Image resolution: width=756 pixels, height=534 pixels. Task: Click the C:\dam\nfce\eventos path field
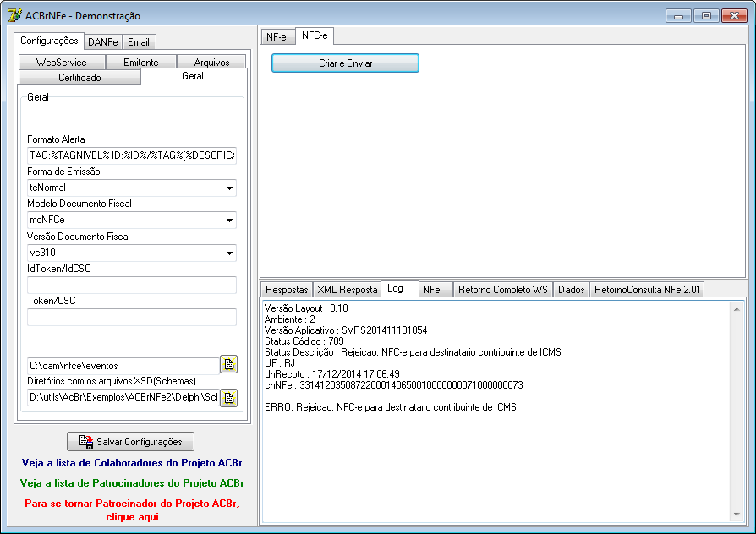pos(123,366)
